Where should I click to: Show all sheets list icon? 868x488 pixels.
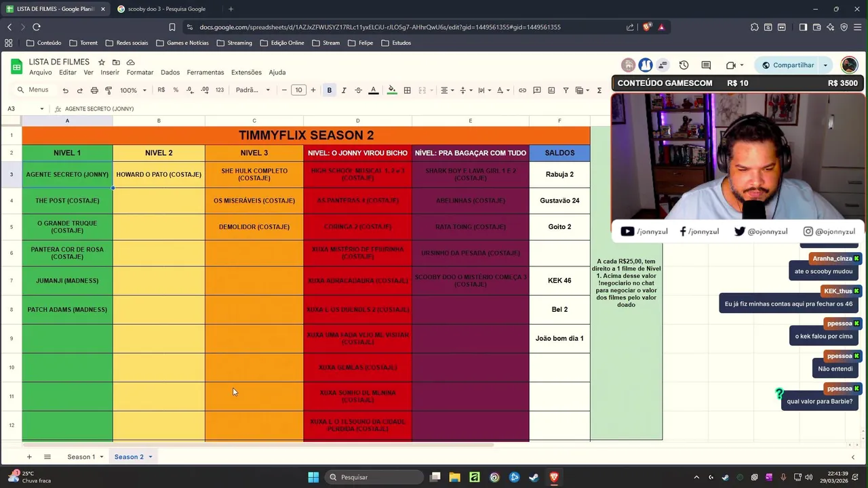point(47,457)
